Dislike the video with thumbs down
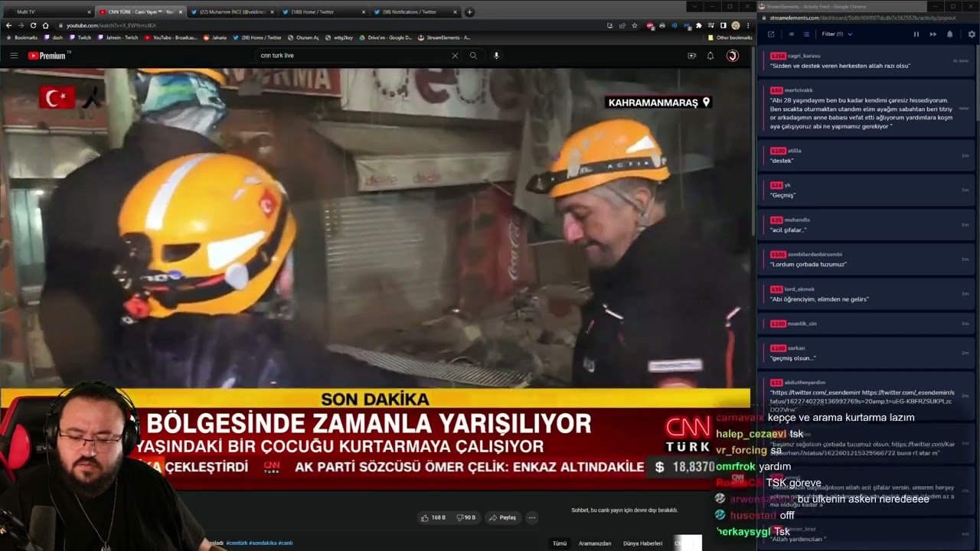Viewport: 980px width, 551px height. tap(466, 517)
